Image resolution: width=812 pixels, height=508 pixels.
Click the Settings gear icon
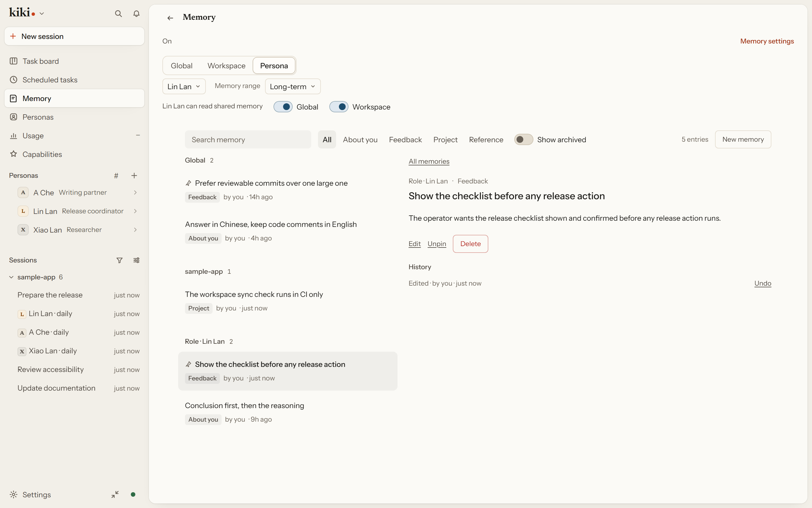point(14,494)
